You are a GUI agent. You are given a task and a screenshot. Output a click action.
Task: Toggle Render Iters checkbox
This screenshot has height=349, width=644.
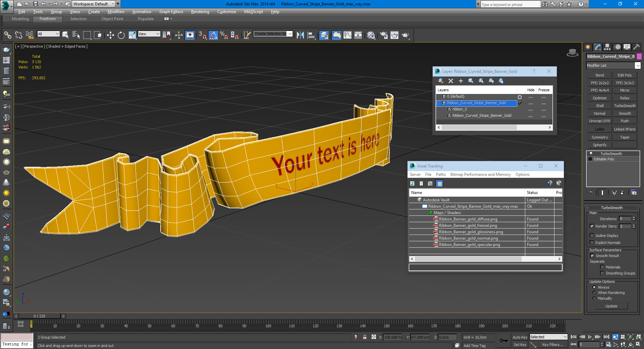pos(592,226)
